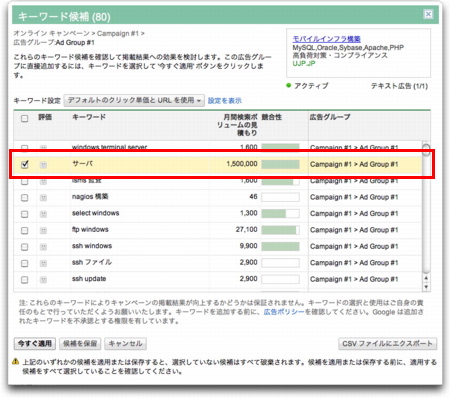Click competition bar for ftp windows row

[280, 230]
